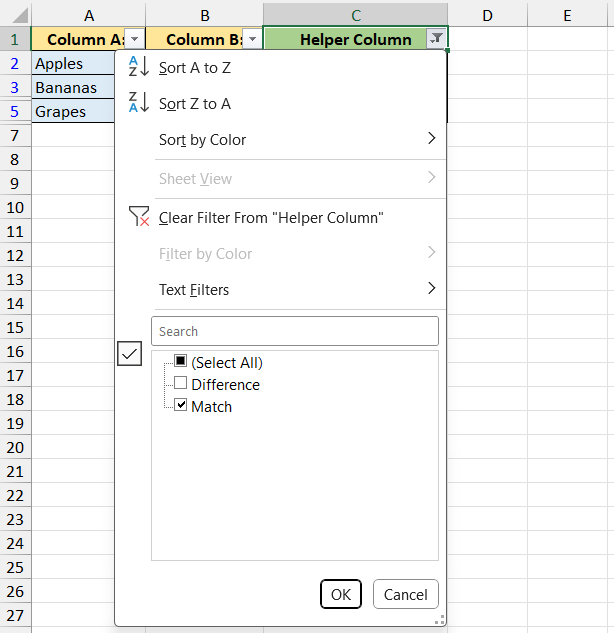
Task: Click the Match label in filter list
Action: (212, 407)
